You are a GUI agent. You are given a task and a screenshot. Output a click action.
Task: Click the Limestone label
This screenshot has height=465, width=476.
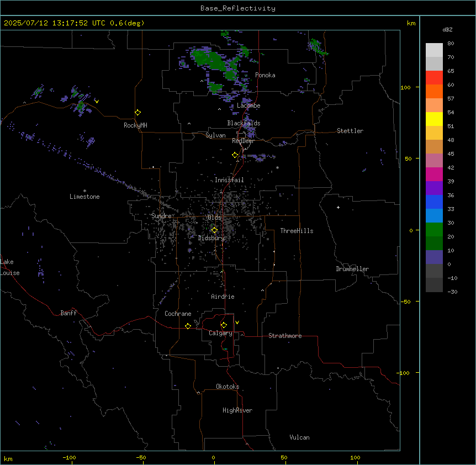(84, 197)
